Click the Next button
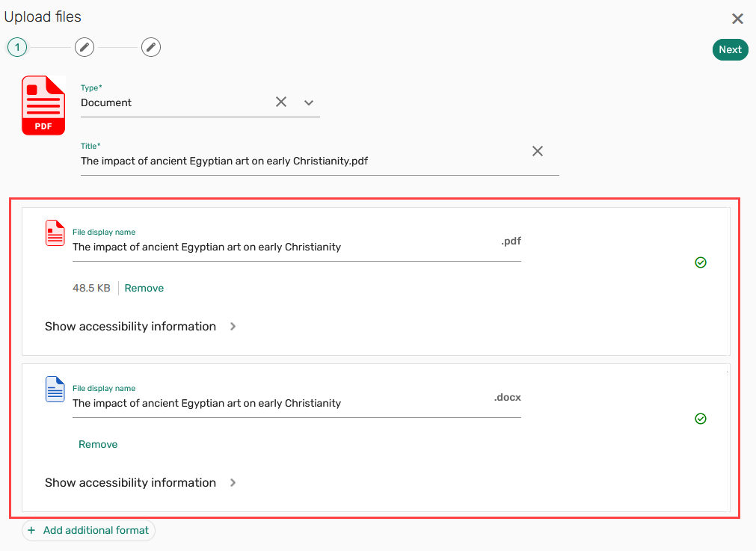This screenshot has height=551, width=756. [x=730, y=49]
